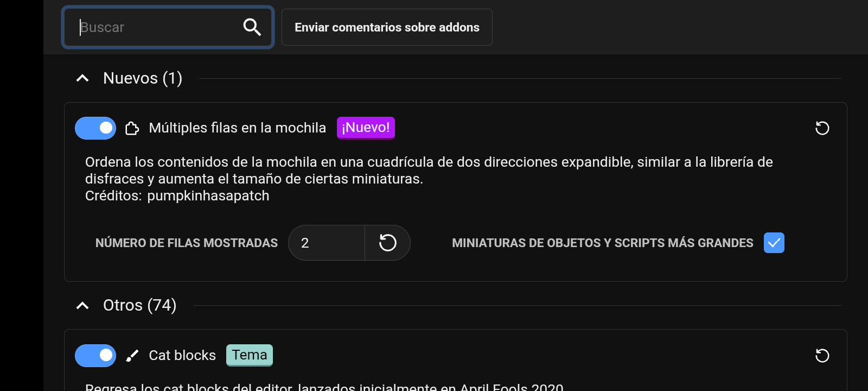868x391 pixels.
Task: Reset the Múltiples filas en la mochila addon
Action: [822, 128]
